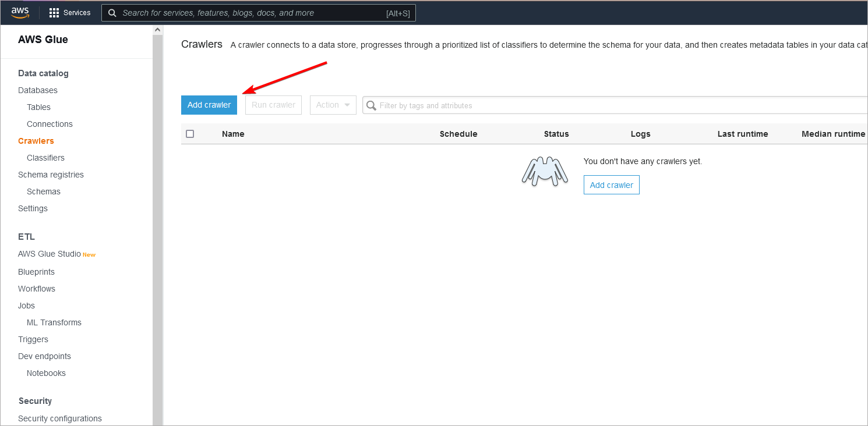Click the spider crawler illustration
Screen dimensions: 868x426
tap(544, 172)
